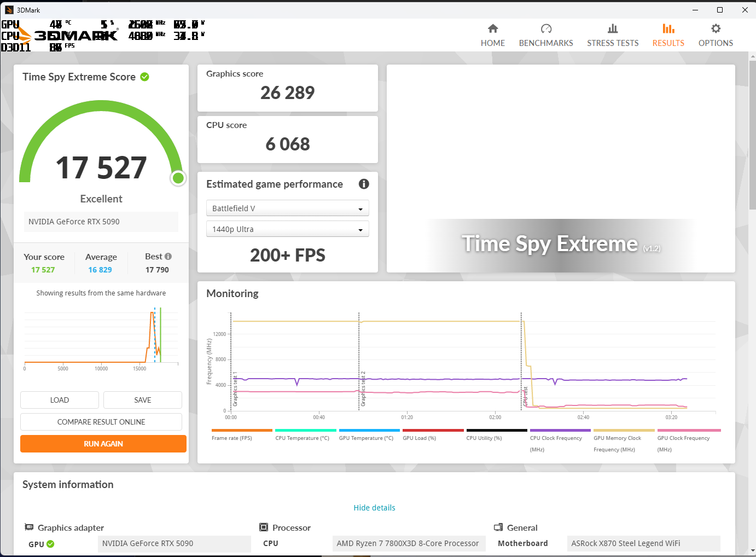
Task: Click the green check next to GPU label
Action: coord(51,544)
